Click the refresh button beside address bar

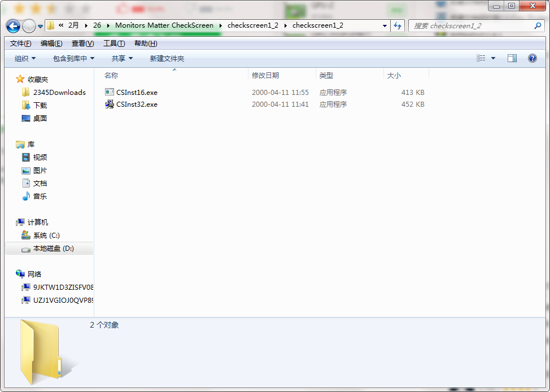pos(398,25)
